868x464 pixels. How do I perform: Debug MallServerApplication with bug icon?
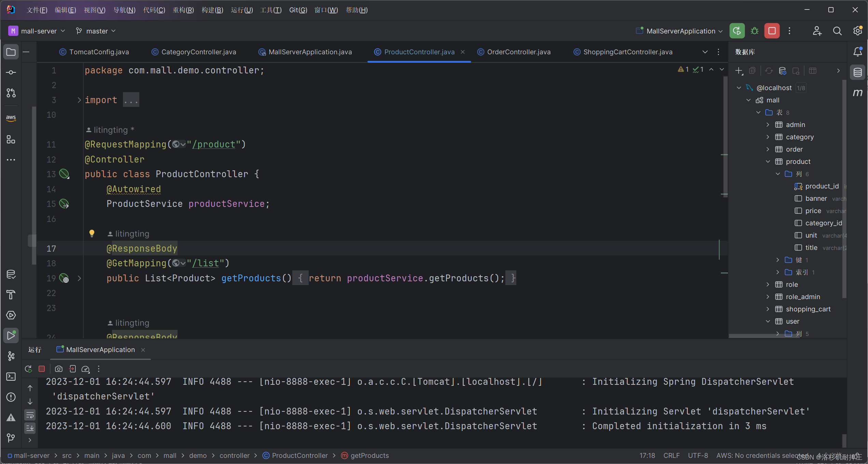(754, 31)
